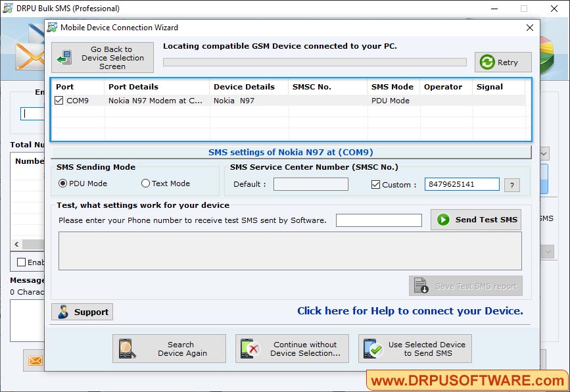
Task: Uncheck the COM9 port checkbox
Action: coord(59,101)
